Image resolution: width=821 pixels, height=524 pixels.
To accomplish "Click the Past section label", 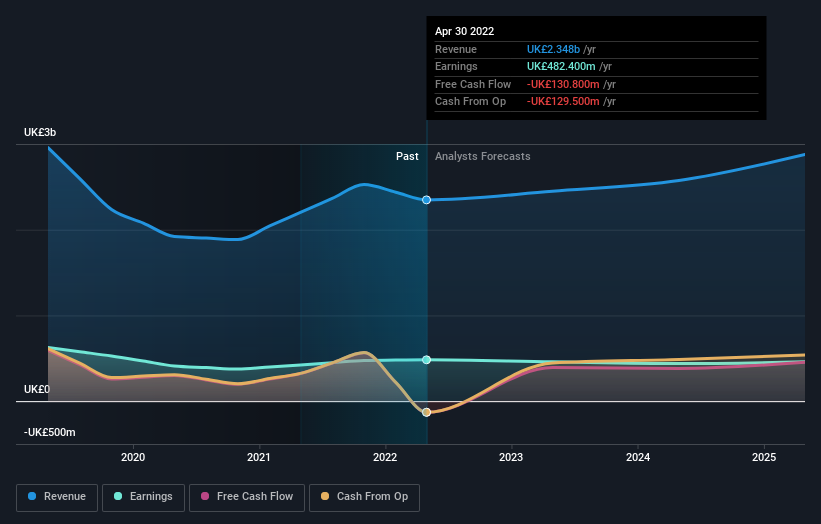I will pyautogui.click(x=407, y=157).
